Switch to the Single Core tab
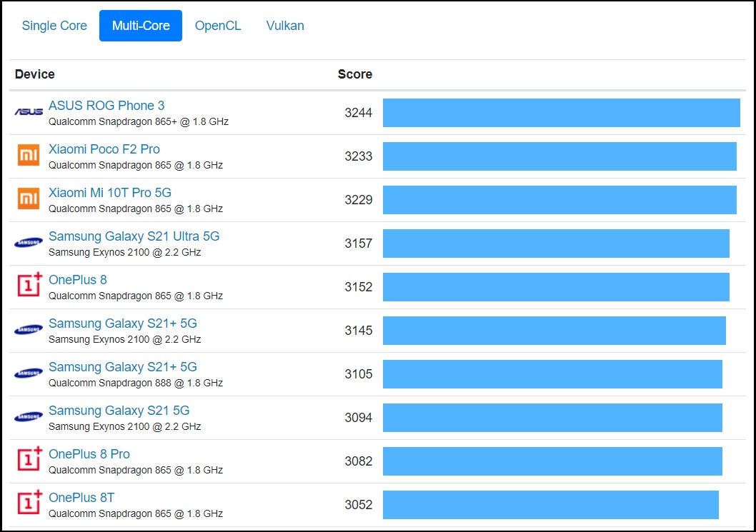The width and height of the screenshot is (756, 532). [54, 26]
